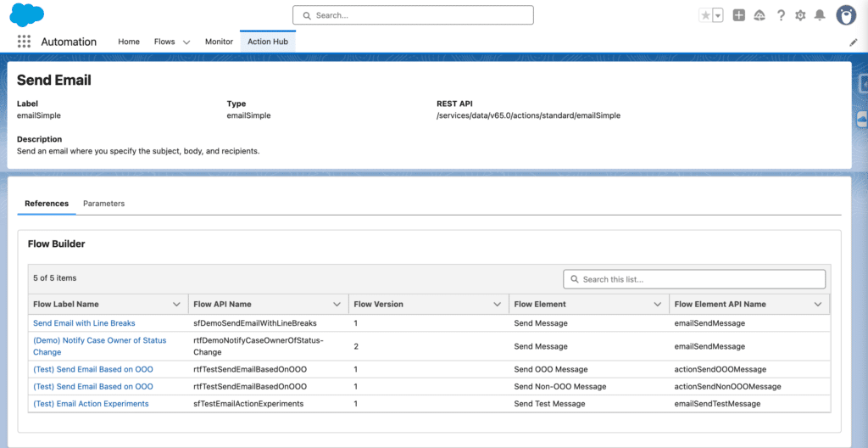Click the user profile avatar
Image resolution: width=868 pixels, height=448 pixels.
846,15
